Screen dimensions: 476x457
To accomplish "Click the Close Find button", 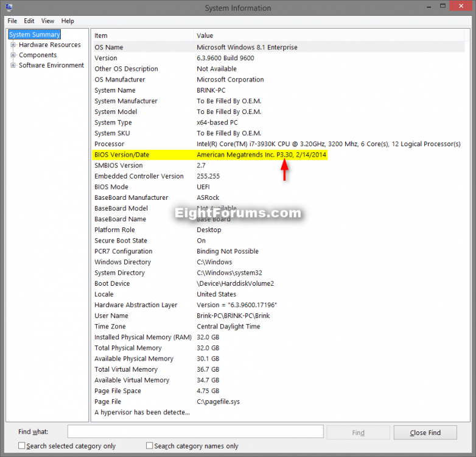I will tap(425, 433).
